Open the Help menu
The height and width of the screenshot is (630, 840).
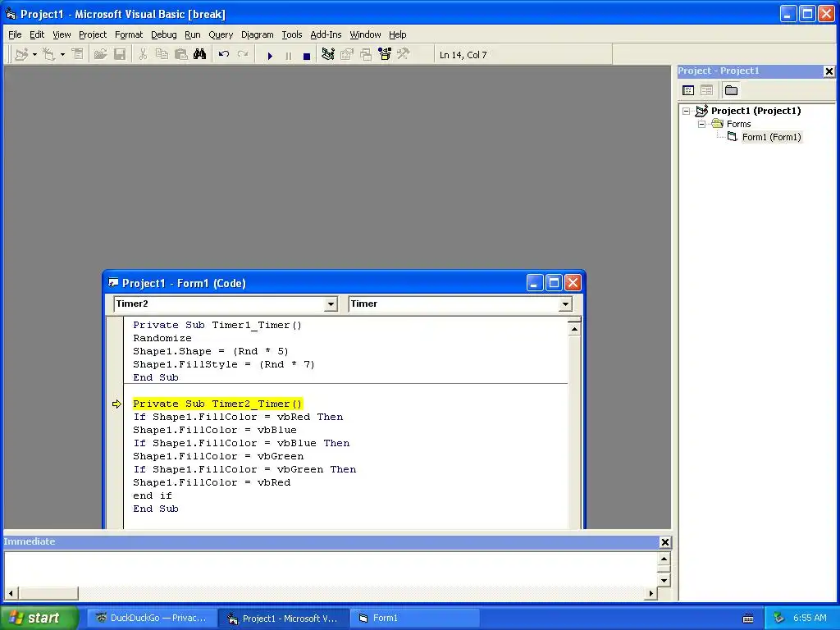(x=398, y=34)
